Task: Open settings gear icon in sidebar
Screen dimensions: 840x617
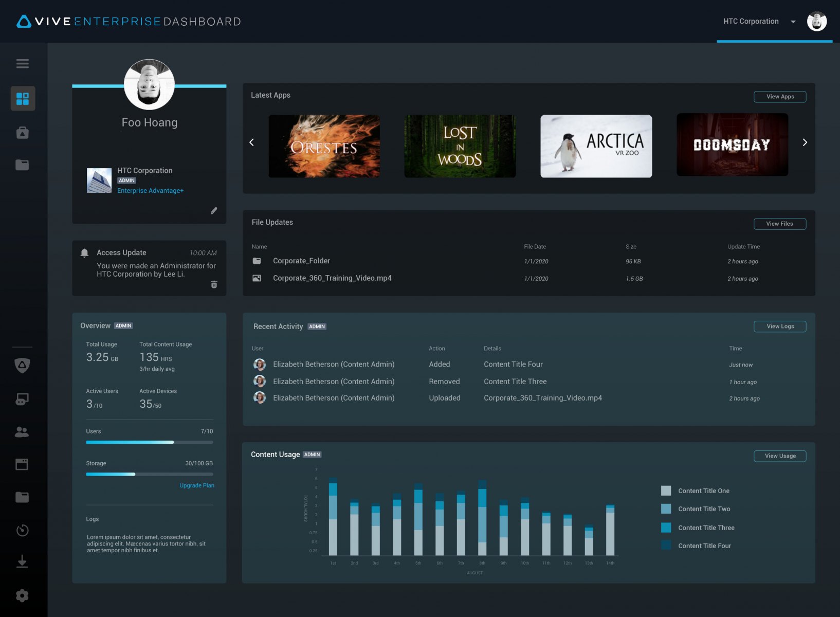Action: [22, 595]
